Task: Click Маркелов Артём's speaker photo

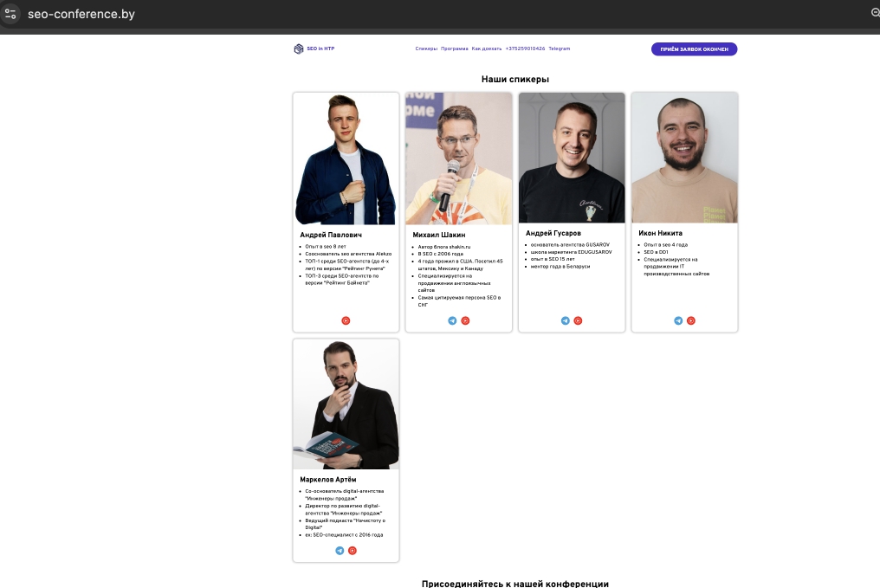Action: click(346, 404)
